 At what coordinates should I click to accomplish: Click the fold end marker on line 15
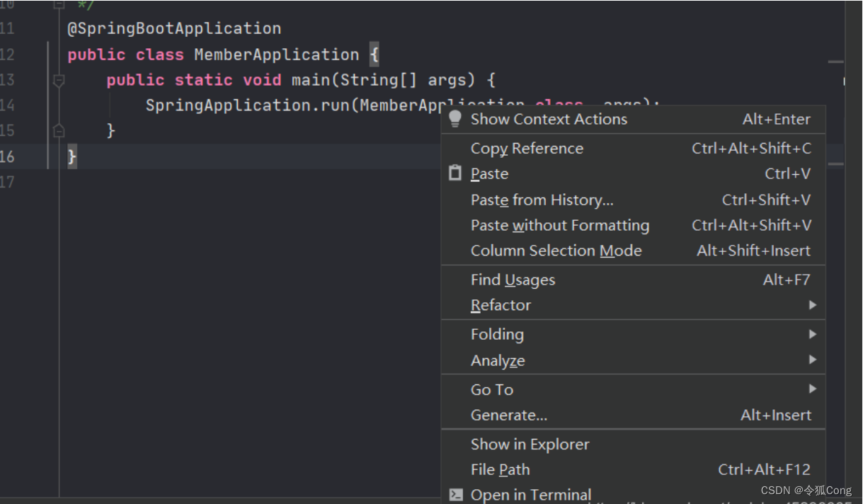click(x=59, y=130)
